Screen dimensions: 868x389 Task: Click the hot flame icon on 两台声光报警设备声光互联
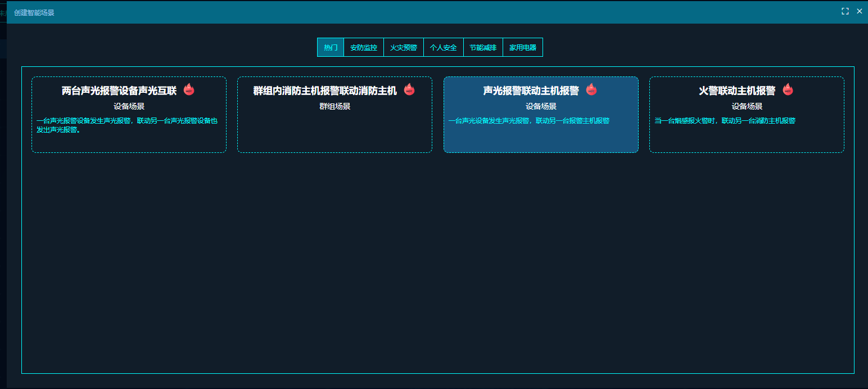[189, 89]
